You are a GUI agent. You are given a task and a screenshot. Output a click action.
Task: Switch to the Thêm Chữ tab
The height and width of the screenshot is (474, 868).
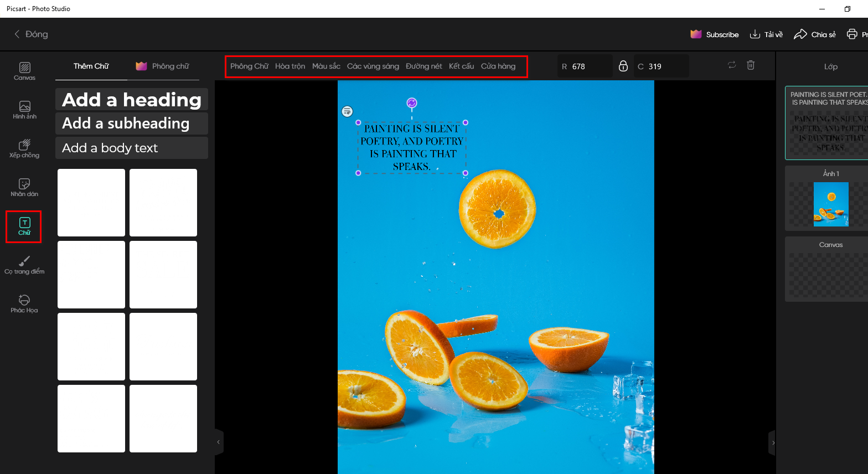click(x=91, y=66)
